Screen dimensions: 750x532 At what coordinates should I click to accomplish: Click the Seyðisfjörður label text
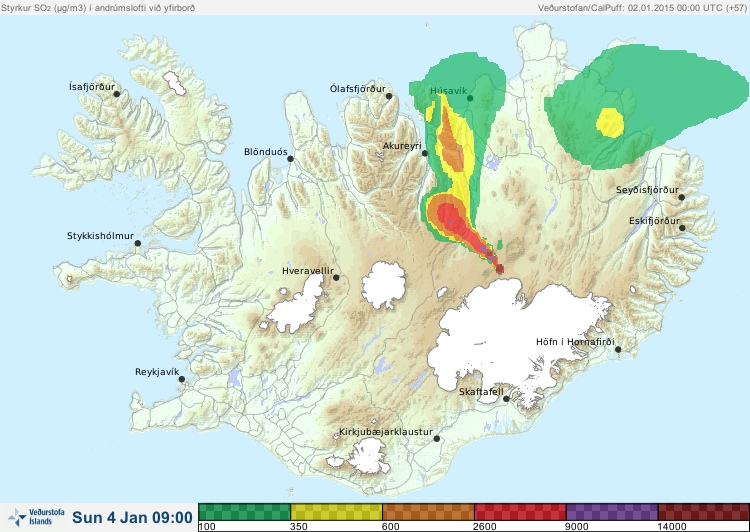(x=647, y=190)
